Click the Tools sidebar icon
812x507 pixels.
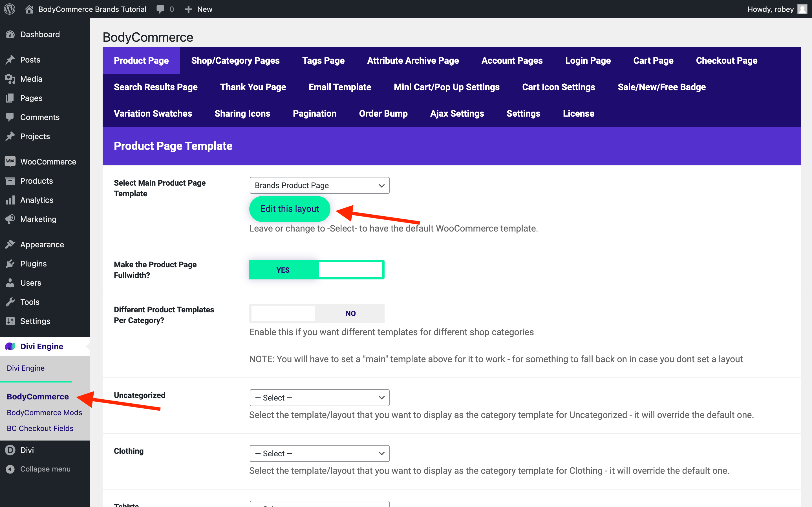click(x=10, y=302)
